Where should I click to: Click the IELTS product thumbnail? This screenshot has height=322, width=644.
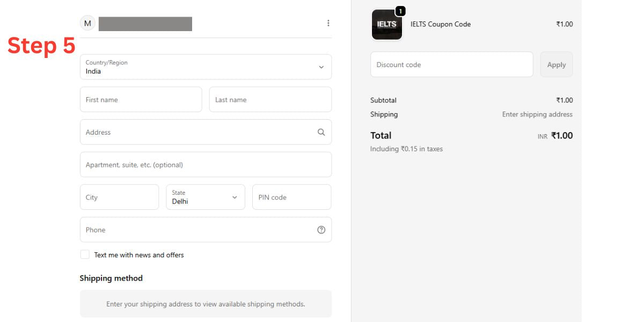coord(387,25)
